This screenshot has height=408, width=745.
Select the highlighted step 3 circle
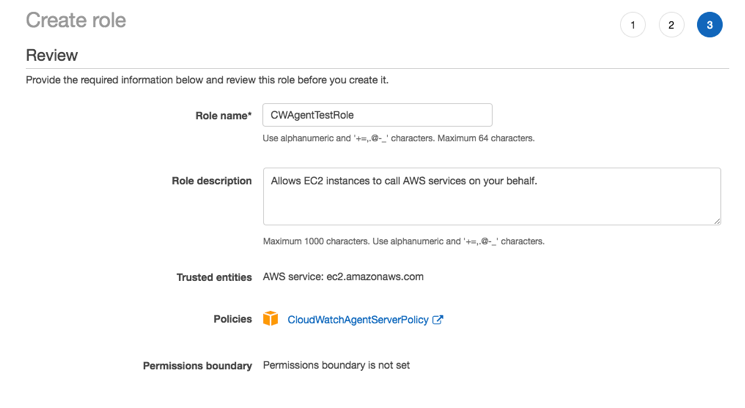(x=709, y=25)
